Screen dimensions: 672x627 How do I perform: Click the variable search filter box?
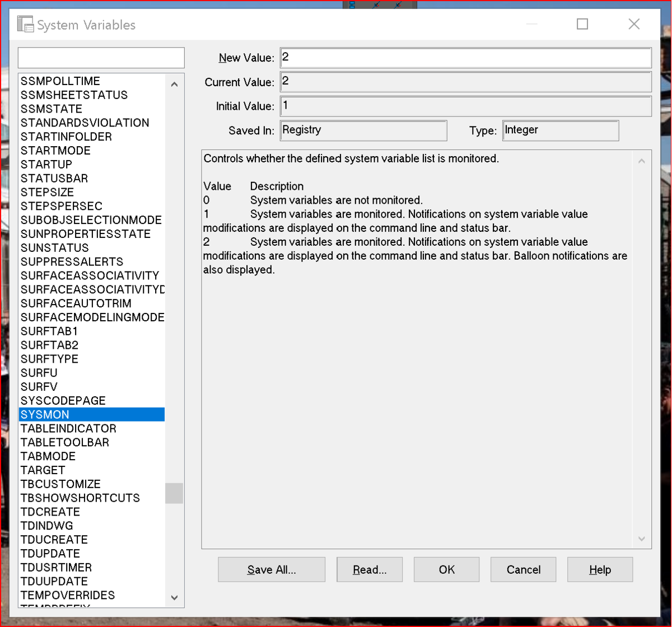pos(101,58)
